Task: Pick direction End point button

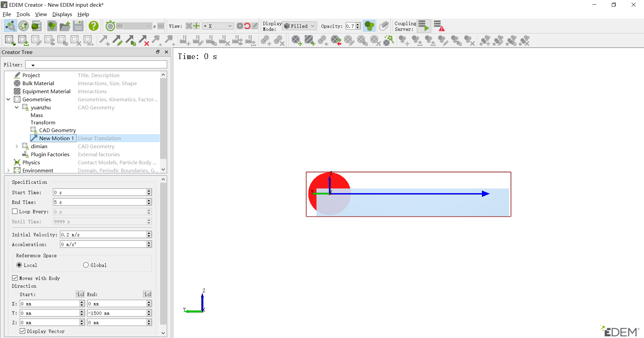Action: 147,294
